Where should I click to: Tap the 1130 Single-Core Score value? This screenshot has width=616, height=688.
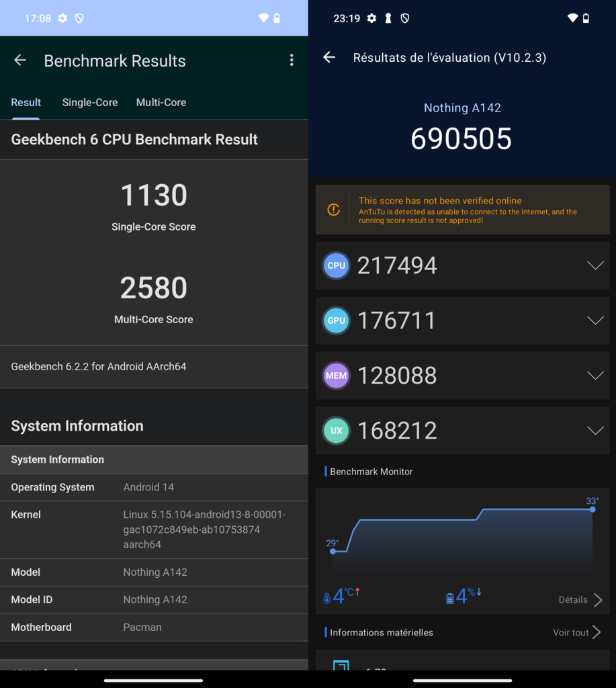point(154,195)
